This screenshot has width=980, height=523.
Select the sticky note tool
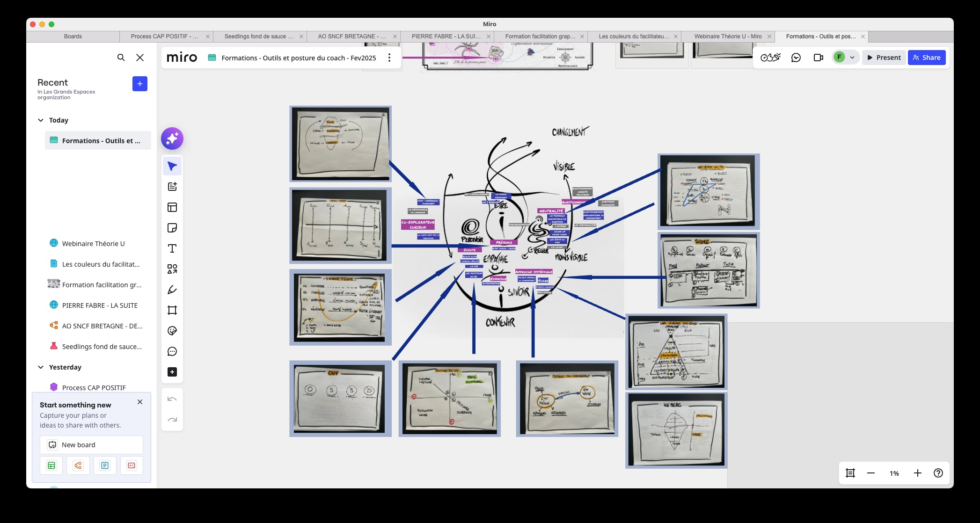[x=172, y=228]
